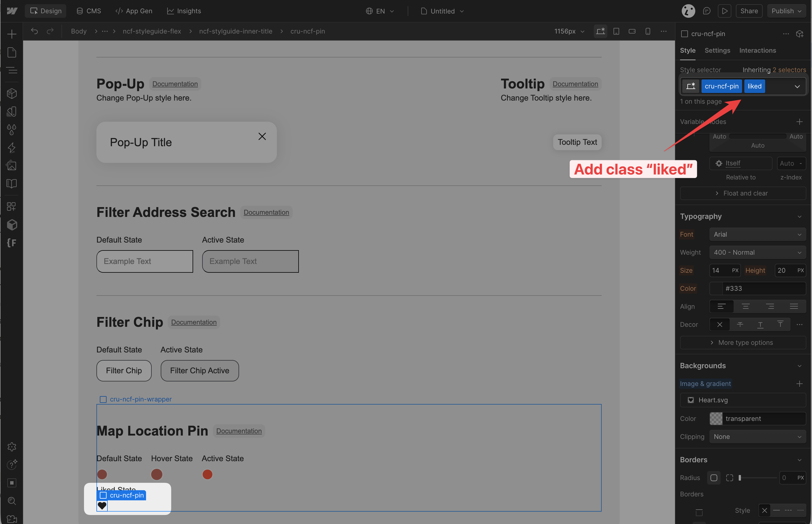Toggle underline text decoration
The width and height of the screenshot is (812, 524).
pos(760,324)
